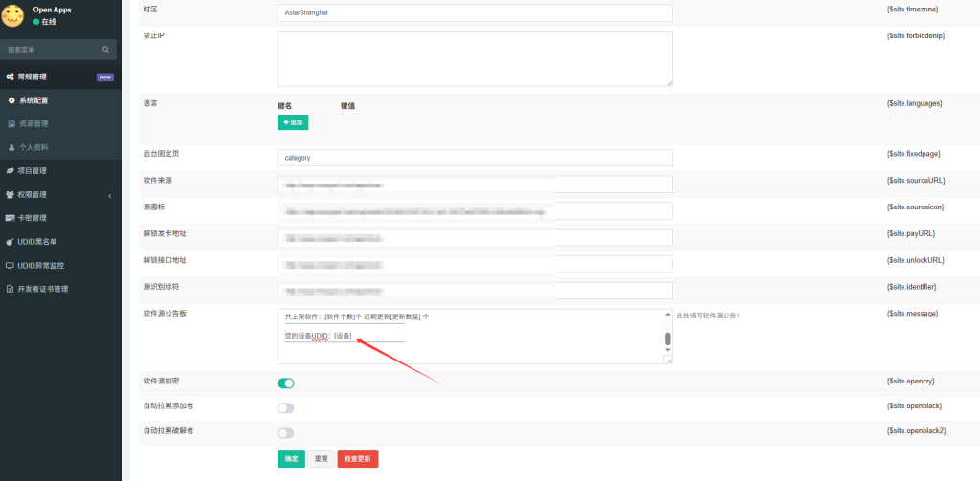This screenshot has width=980, height=481.
Task: Enable the 自动拉黑添加者 switch
Action: click(285, 408)
